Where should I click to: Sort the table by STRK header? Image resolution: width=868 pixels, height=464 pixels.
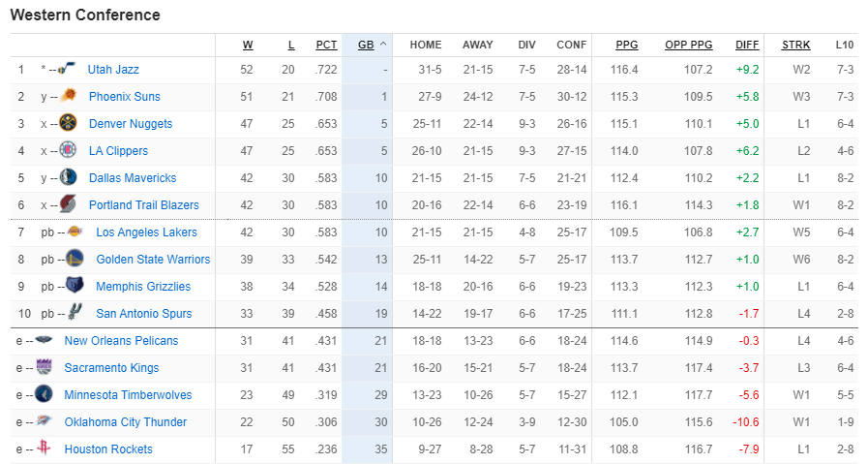795,45
